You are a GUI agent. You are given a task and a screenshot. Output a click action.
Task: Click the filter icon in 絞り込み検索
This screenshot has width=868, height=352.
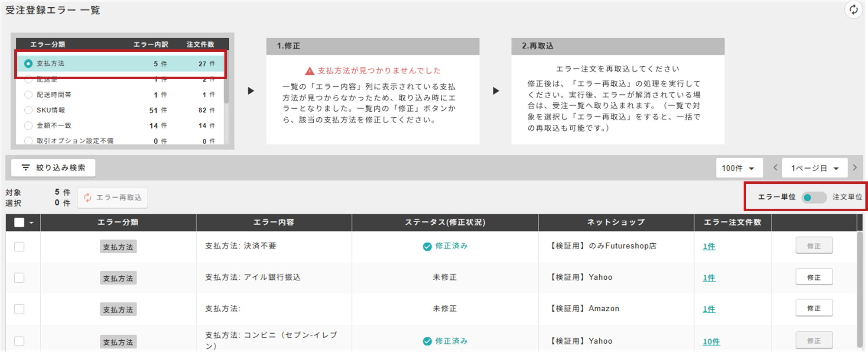(x=26, y=168)
